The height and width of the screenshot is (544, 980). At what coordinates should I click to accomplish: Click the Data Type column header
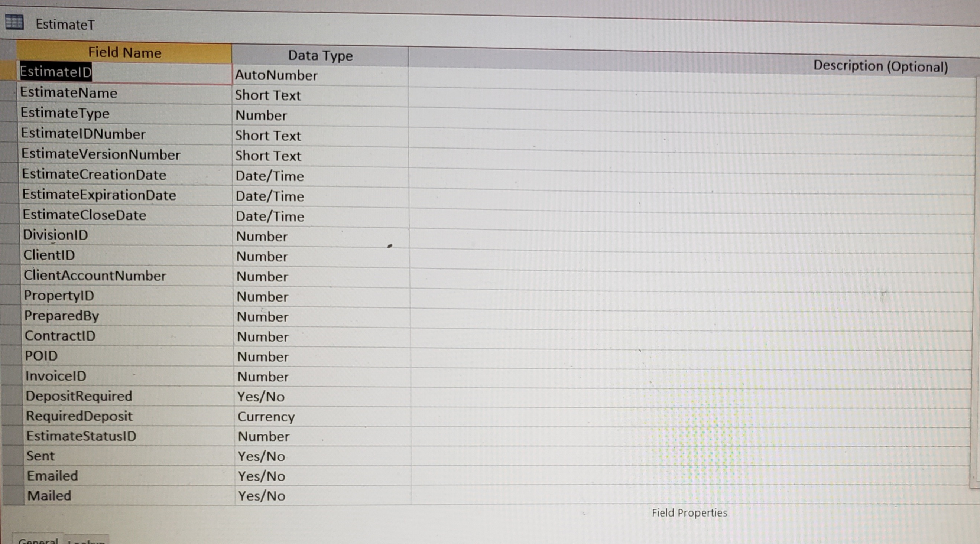320,56
